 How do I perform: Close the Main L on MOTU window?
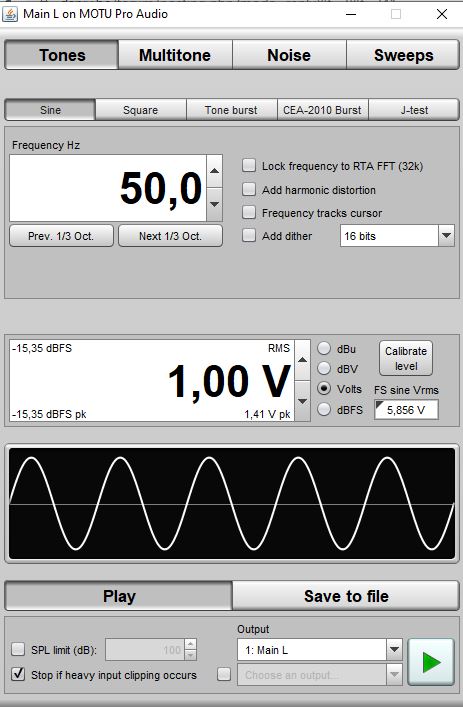442,14
